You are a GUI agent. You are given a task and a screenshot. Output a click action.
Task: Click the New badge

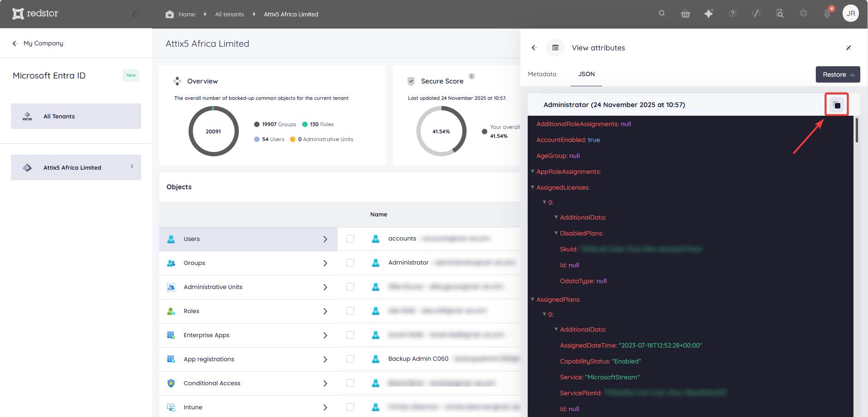coord(131,75)
